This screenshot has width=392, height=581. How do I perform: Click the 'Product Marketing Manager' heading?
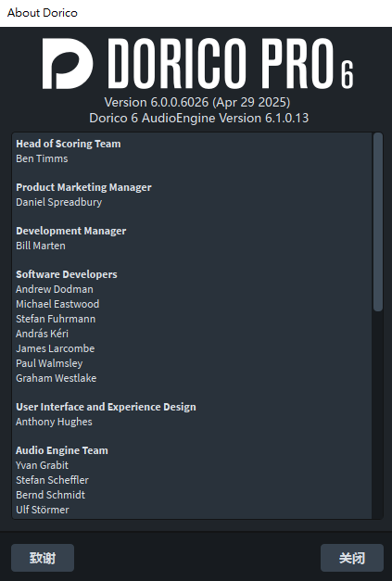click(83, 187)
